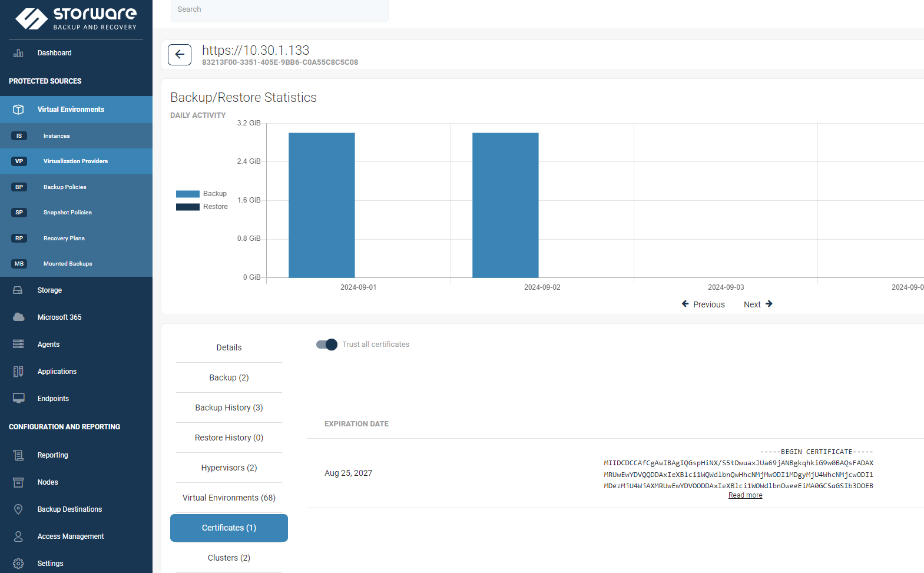Go back with the arrow button
This screenshot has height=573, width=924.
180,55
